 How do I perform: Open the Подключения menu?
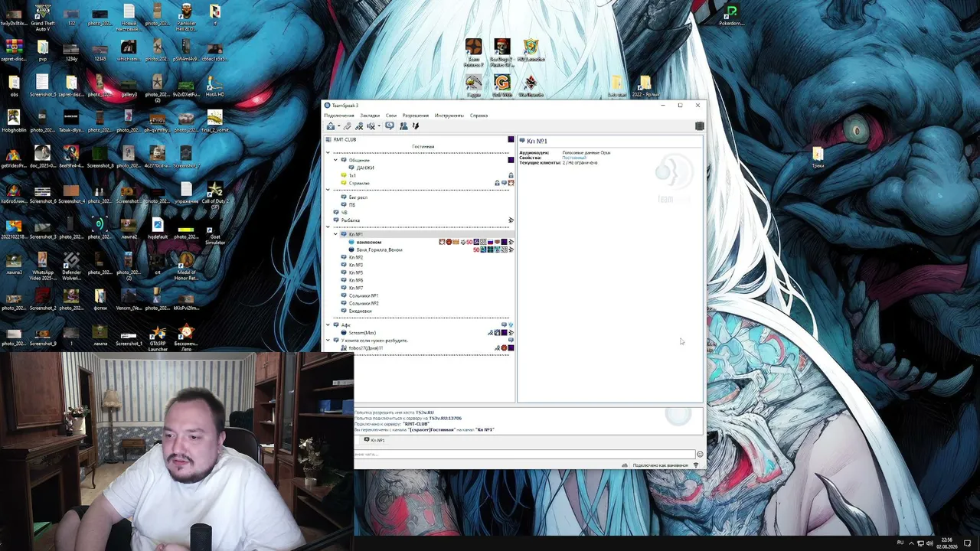point(339,116)
